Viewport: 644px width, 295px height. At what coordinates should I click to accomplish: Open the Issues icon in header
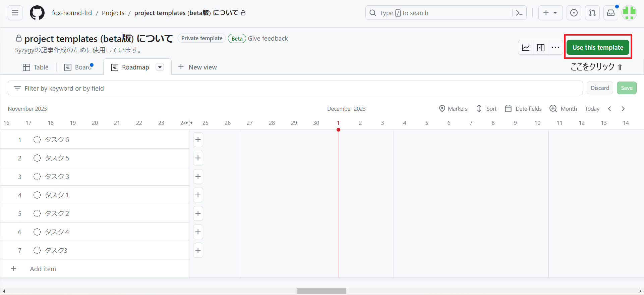574,13
